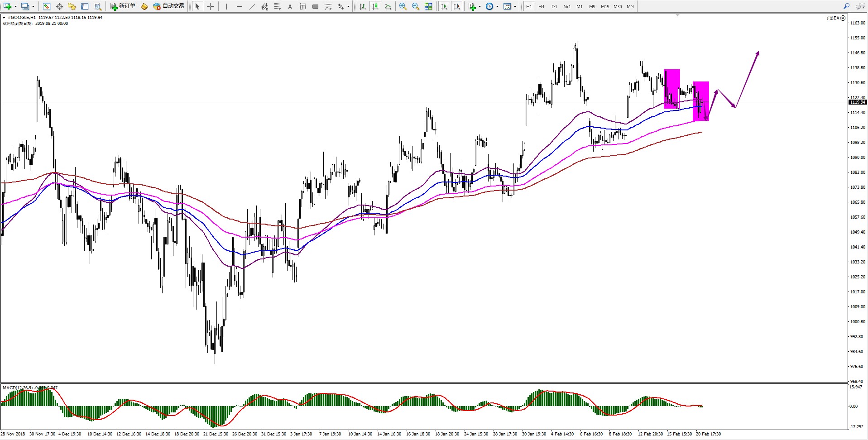Viewport: 868px width, 440px height.
Task: Click the Zoom In magnifier icon
Action: [x=403, y=6]
